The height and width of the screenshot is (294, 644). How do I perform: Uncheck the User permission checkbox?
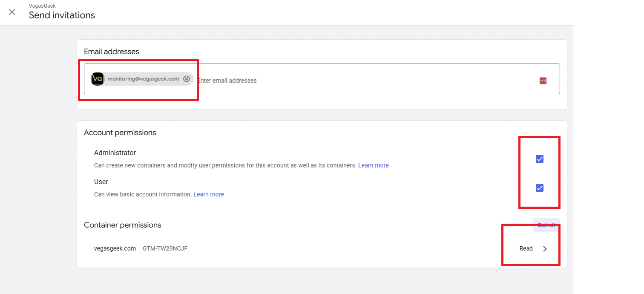540,188
